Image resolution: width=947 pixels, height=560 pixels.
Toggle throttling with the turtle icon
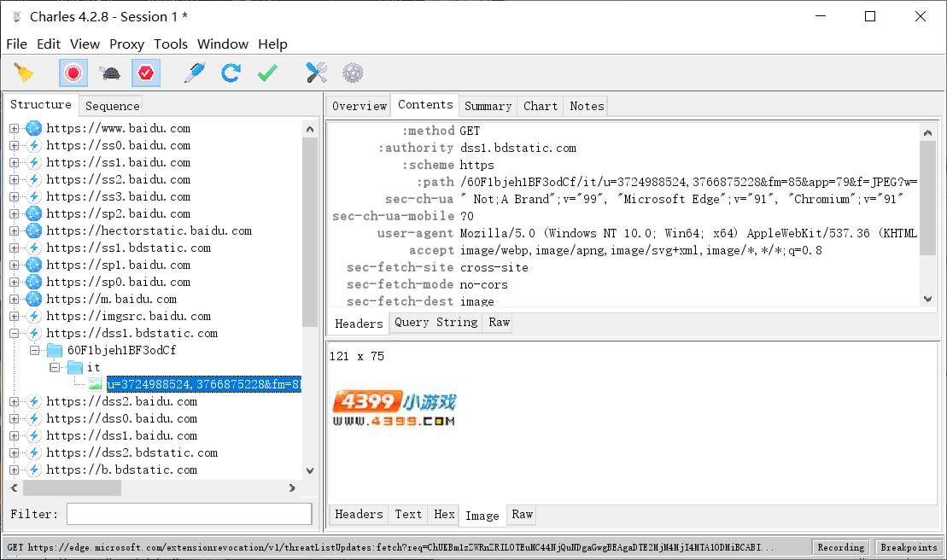(110, 73)
